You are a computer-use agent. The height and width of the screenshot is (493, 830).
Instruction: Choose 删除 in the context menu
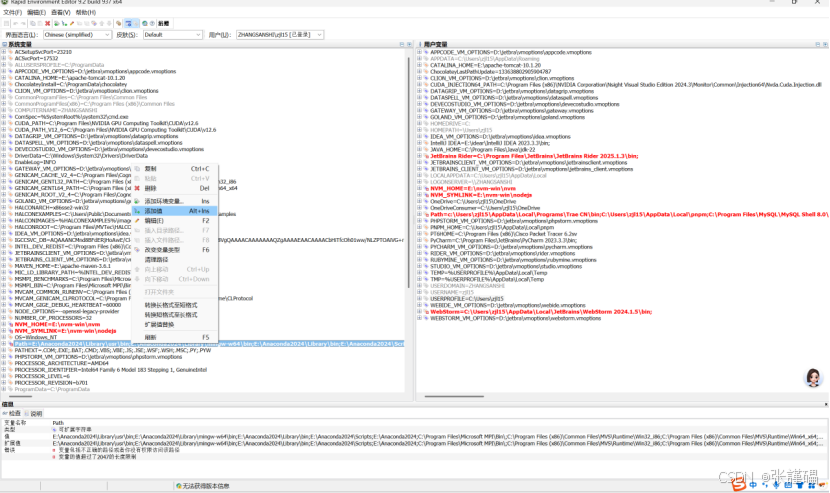pyautogui.click(x=175, y=189)
